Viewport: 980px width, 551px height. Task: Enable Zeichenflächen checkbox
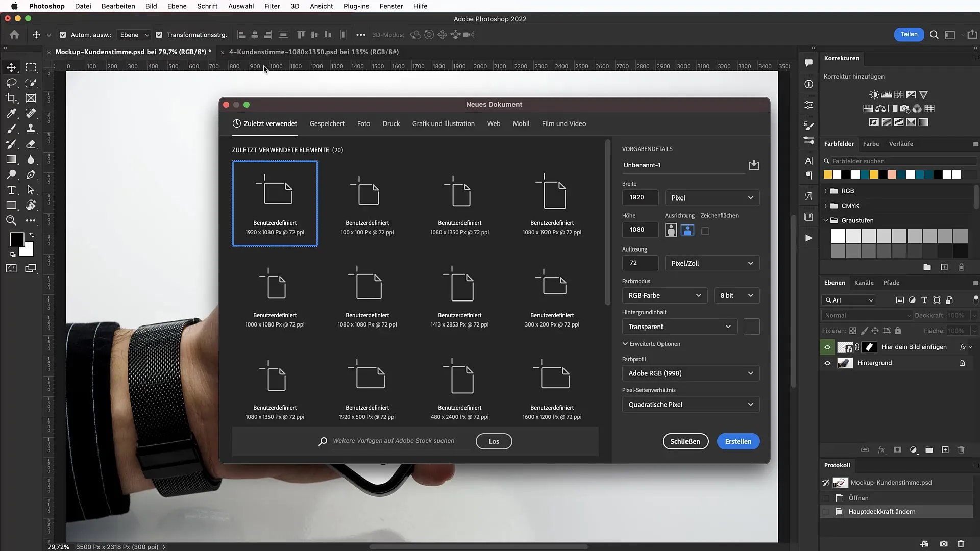click(x=705, y=231)
